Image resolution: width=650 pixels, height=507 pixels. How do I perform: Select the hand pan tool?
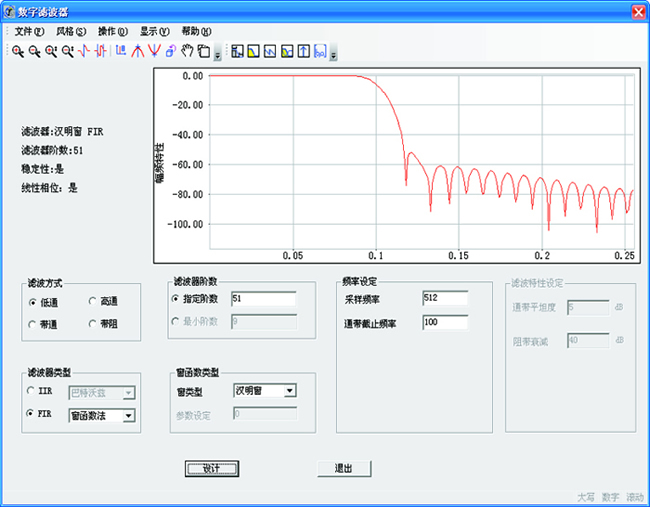187,50
